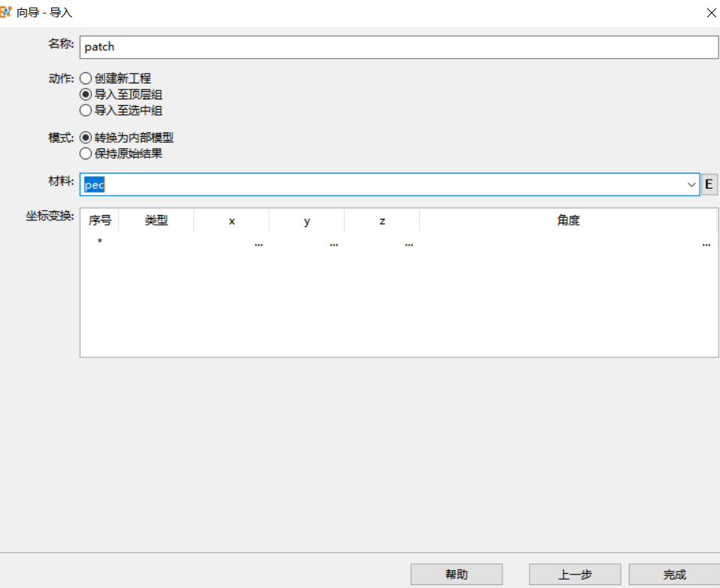Go back with the 上一步 button
The image size is (720, 588).
(x=575, y=574)
